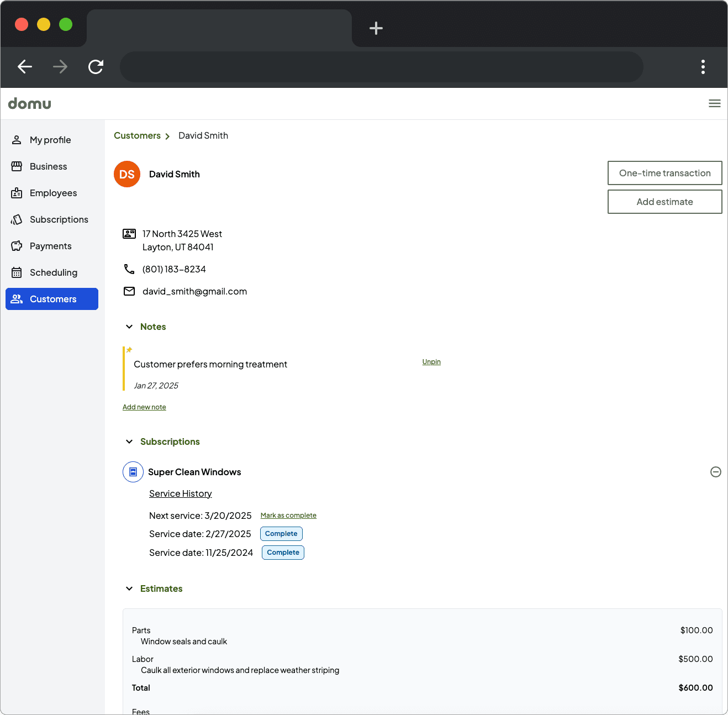Click the note date Jan 27, 2025
728x715 pixels.
(x=156, y=386)
